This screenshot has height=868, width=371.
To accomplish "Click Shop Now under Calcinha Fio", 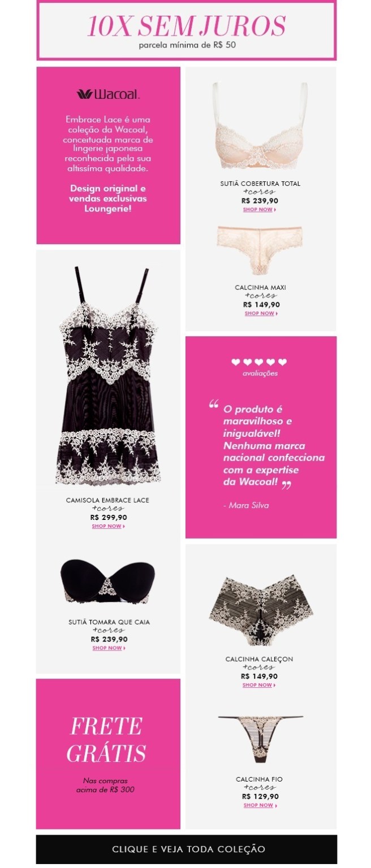I will pos(260,805).
